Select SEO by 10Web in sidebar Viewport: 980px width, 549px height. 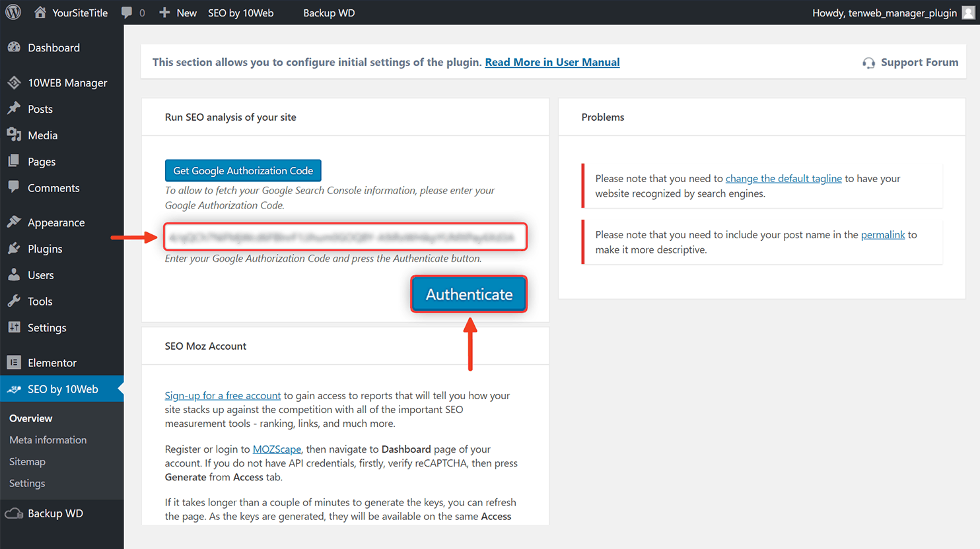pyautogui.click(x=61, y=389)
